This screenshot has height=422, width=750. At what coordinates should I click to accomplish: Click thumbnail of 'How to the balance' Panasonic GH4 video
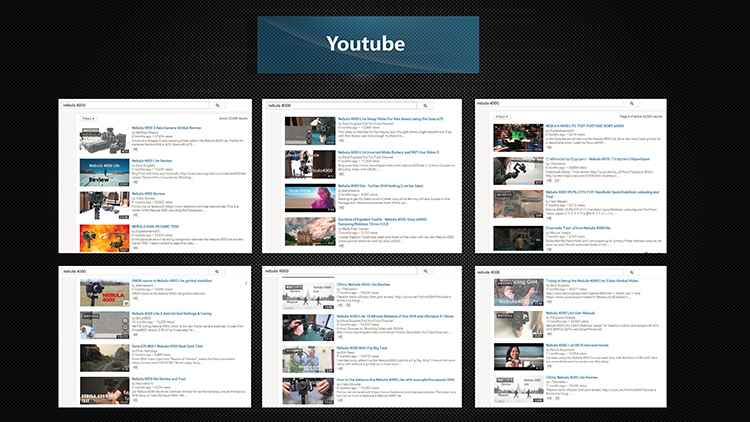click(x=308, y=391)
